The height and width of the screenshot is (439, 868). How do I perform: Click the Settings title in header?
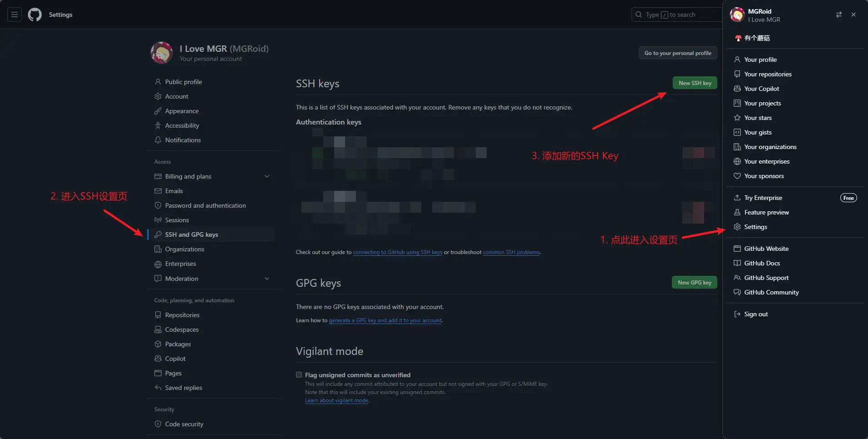61,15
